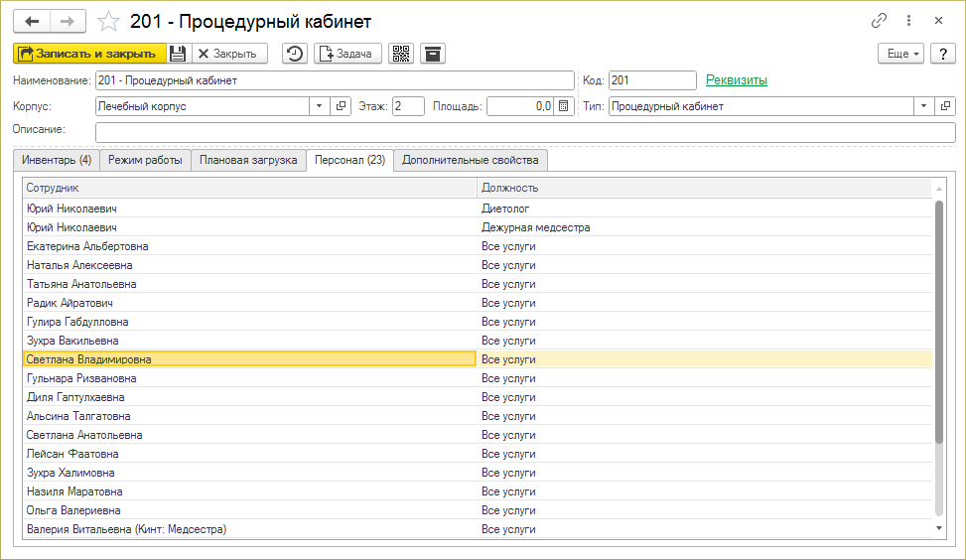Click the back navigation arrow
966x560 pixels.
(x=32, y=21)
